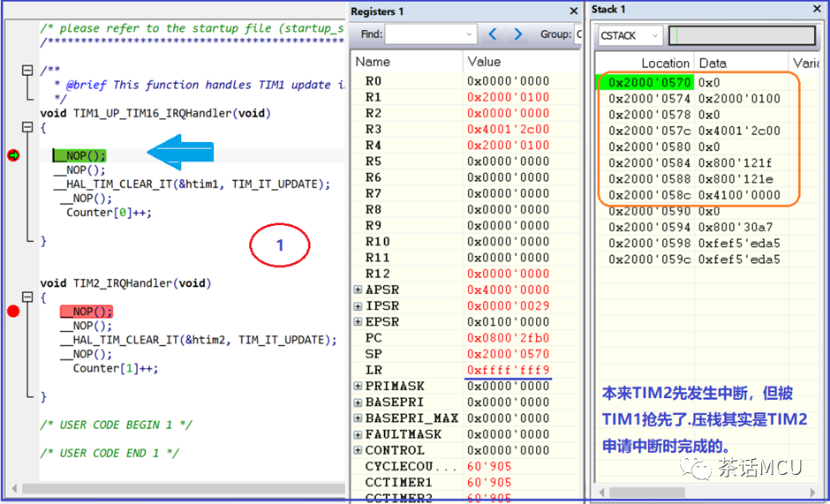Select R1 value 0x2000'0100
Image resolution: width=830 pixels, height=504 pixels.
coord(509,97)
